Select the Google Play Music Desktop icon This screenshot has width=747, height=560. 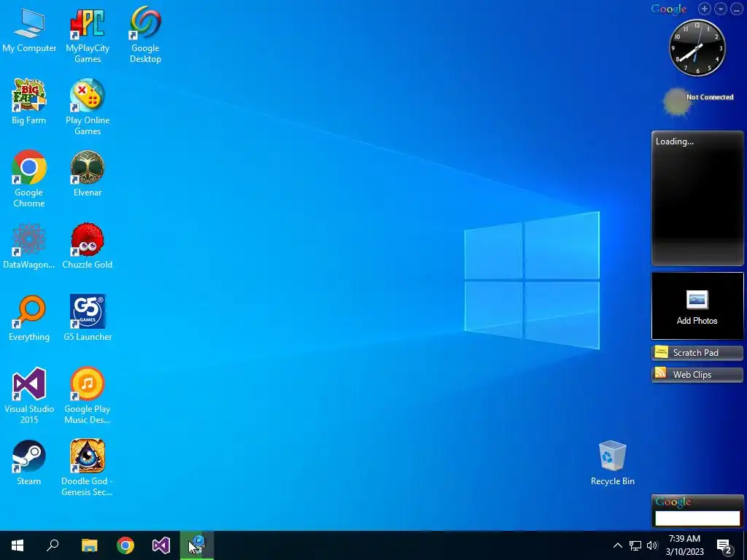[x=88, y=395]
